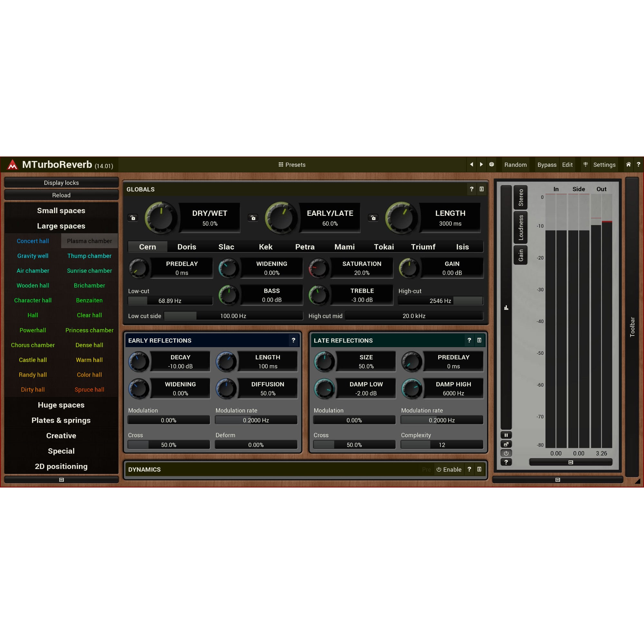The width and height of the screenshot is (644, 644).
Task: Switch to the Loudness meter tab
Action: pos(521,228)
